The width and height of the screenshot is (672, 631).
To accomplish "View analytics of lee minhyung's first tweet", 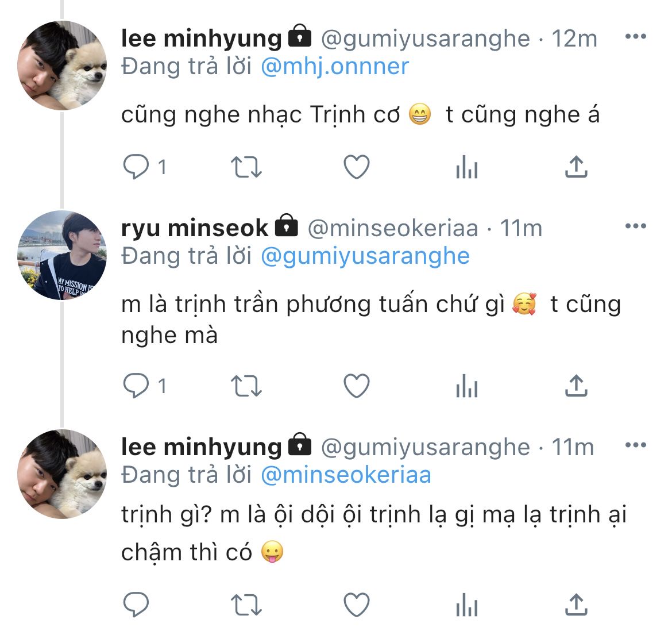I will [466, 167].
